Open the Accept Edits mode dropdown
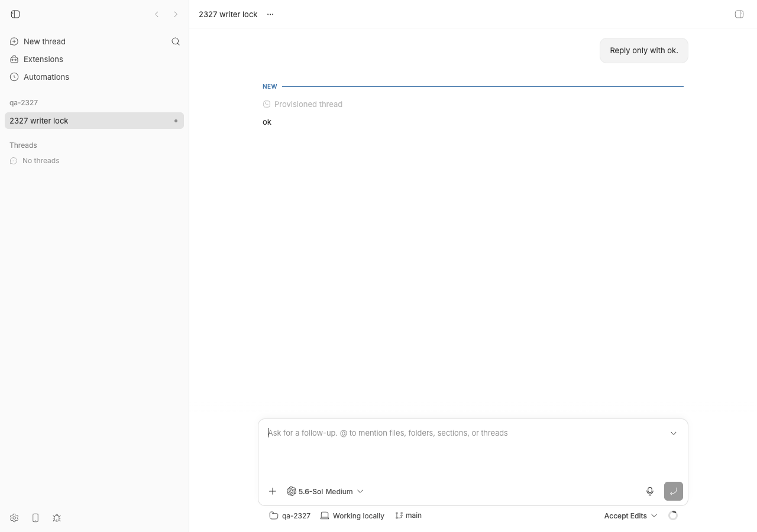Image resolution: width=757 pixels, height=532 pixels. [630, 515]
